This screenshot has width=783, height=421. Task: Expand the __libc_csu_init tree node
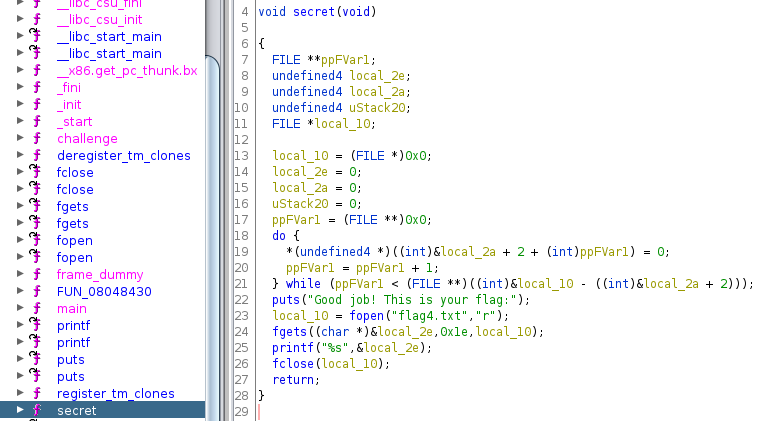20,18
